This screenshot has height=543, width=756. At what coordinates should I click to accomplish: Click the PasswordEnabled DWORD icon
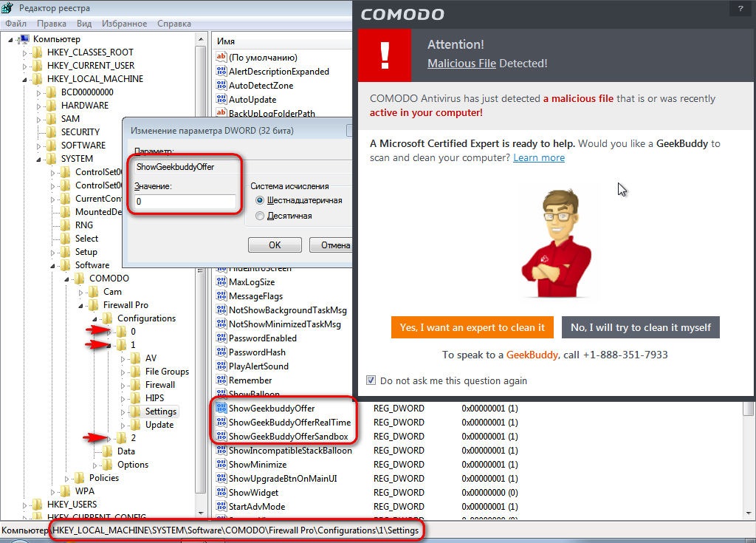click(221, 338)
